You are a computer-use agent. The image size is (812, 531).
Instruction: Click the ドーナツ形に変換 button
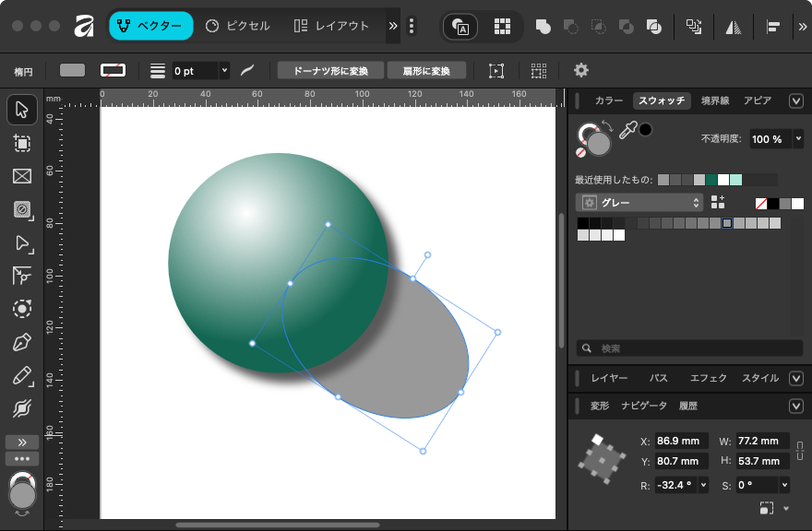331,70
